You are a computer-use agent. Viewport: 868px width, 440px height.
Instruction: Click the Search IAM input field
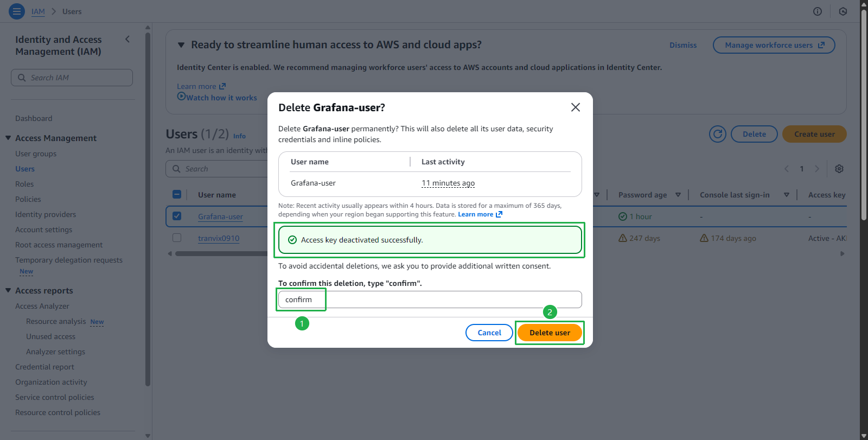pos(72,78)
